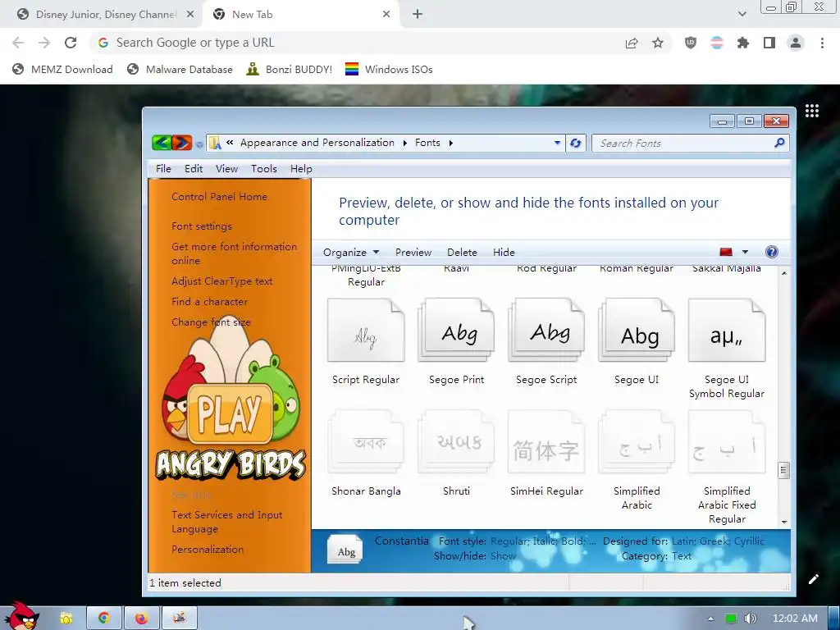This screenshot has width=840, height=630.
Task: Open Font settings link
Action: pos(202,226)
